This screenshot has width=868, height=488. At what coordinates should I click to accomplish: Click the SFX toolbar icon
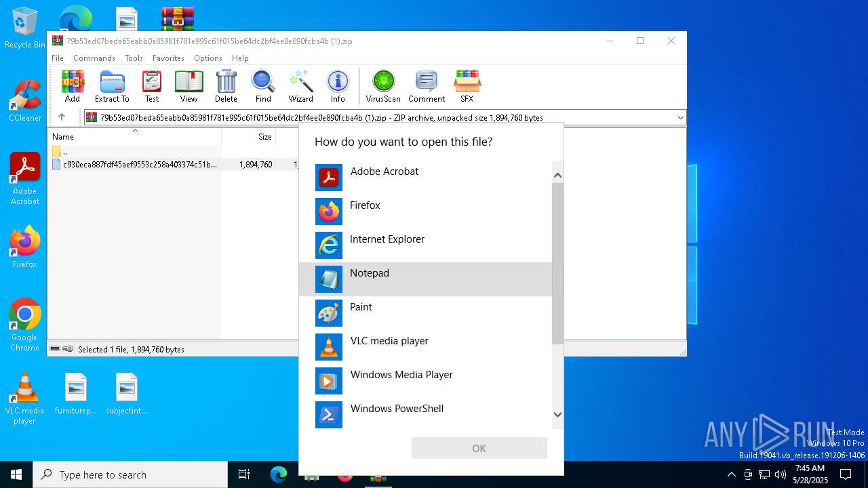(x=467, y=86)
